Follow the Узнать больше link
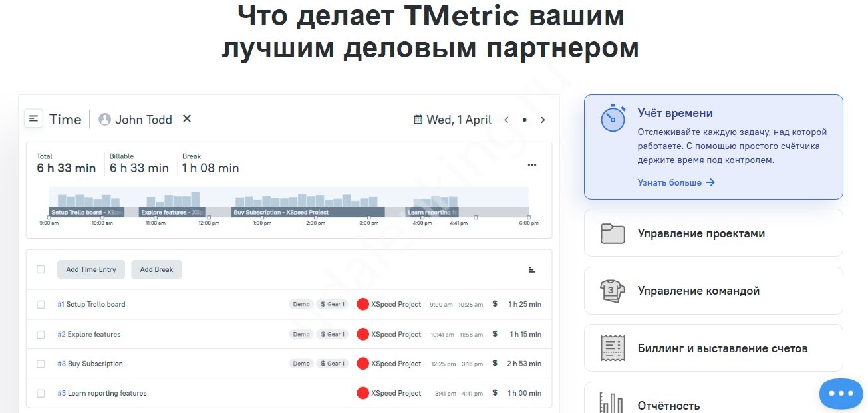This screenshot has height=413, width=868. click(x=676, y=182)
